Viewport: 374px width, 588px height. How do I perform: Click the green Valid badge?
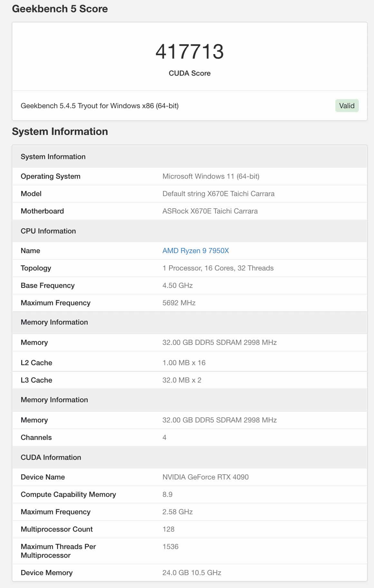[x=347, y=106]
